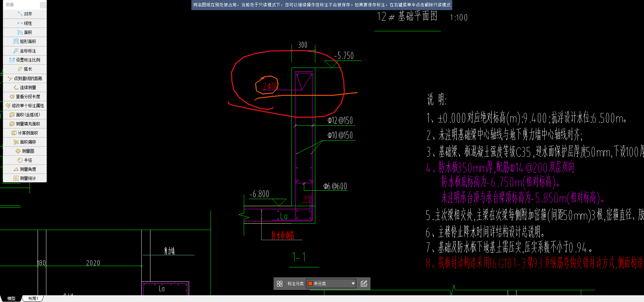Click the La label in section 1-1
The width and height of the screenshot is (644, 302).
[284, 217]
